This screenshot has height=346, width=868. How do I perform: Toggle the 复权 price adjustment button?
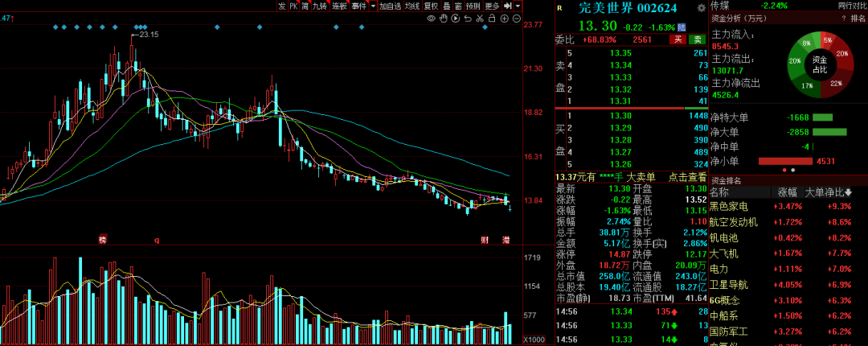[x=431, y=6]
